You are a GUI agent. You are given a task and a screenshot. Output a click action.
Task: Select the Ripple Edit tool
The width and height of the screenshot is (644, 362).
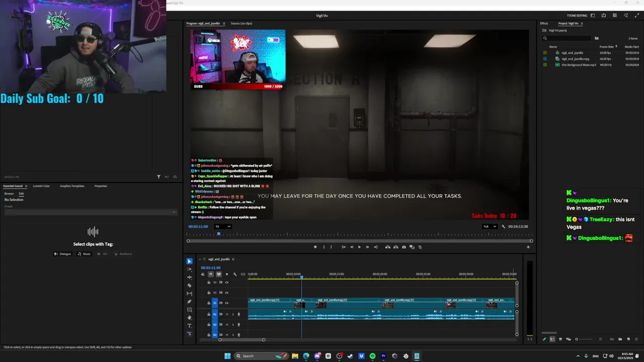[190, 277]
